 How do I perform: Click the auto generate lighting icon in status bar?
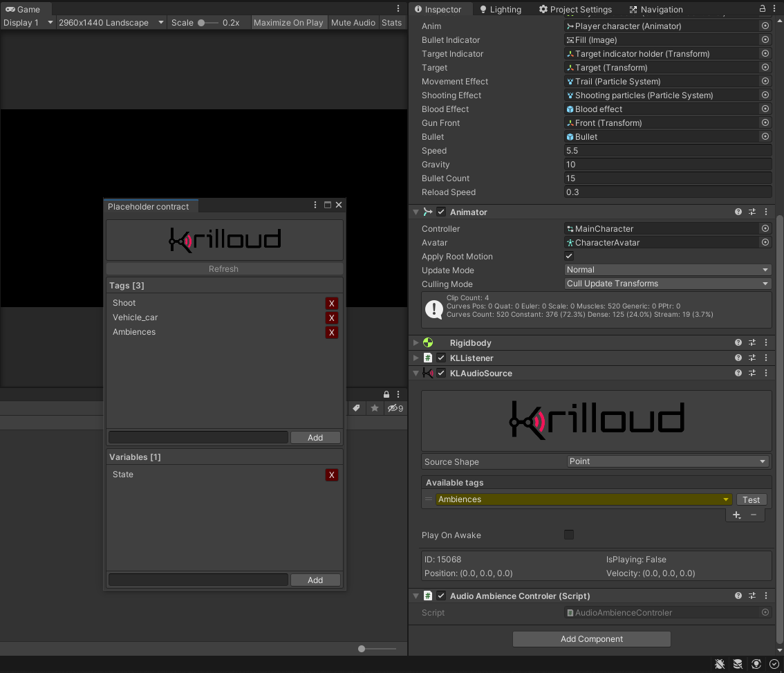pyautogui.click(x=756, y=664)
